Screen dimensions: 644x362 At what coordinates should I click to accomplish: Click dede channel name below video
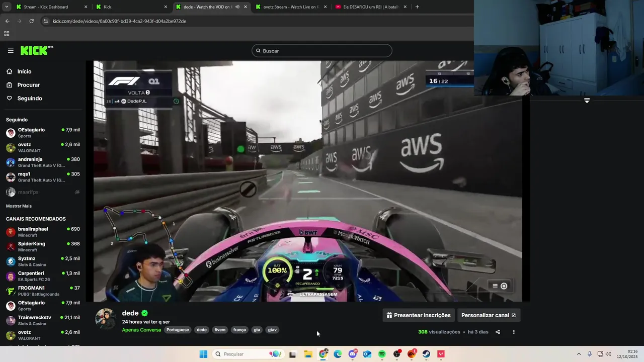click(130, 313)
